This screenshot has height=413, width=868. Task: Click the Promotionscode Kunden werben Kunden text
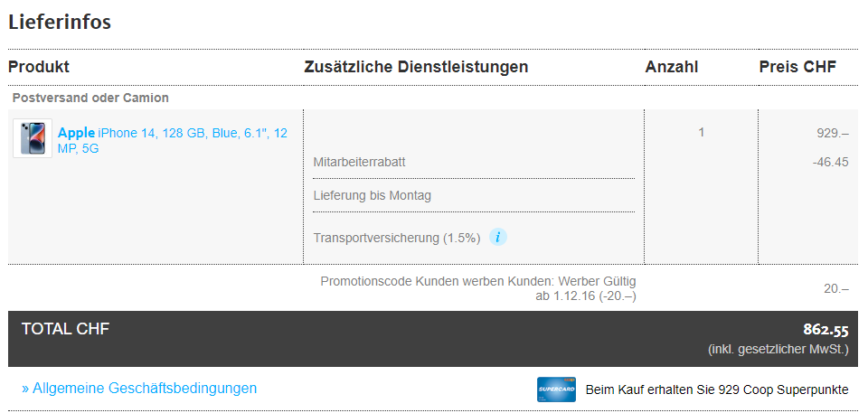click(478, 288)
